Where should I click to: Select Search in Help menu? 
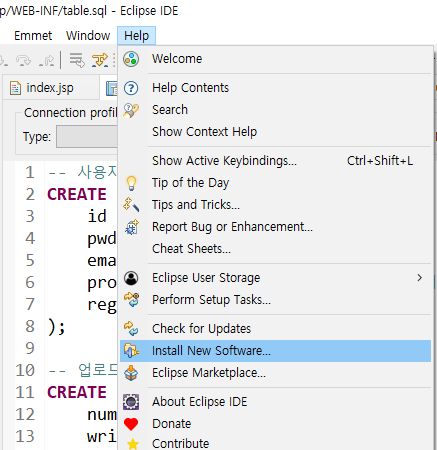275,110
